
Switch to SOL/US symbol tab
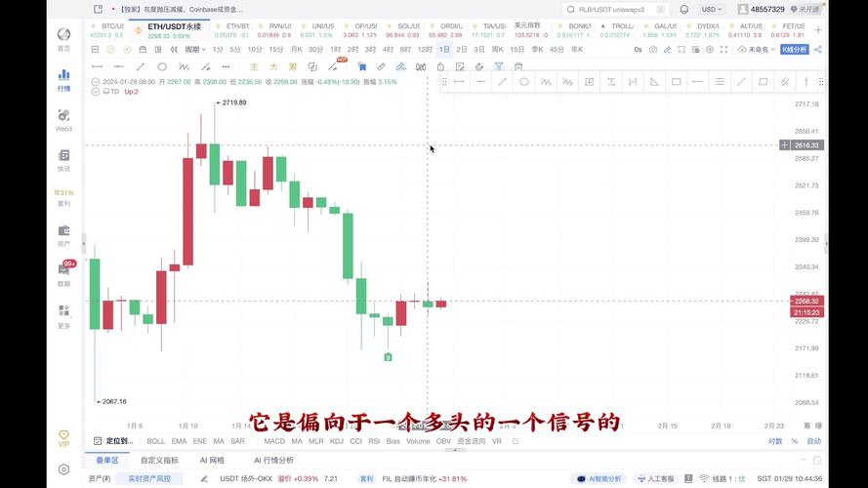click(x=402, y=30)
